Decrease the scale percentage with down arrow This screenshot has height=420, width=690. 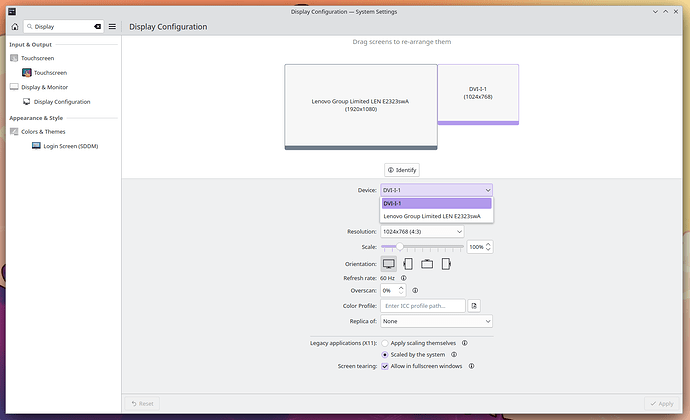(x=488, y=250)
